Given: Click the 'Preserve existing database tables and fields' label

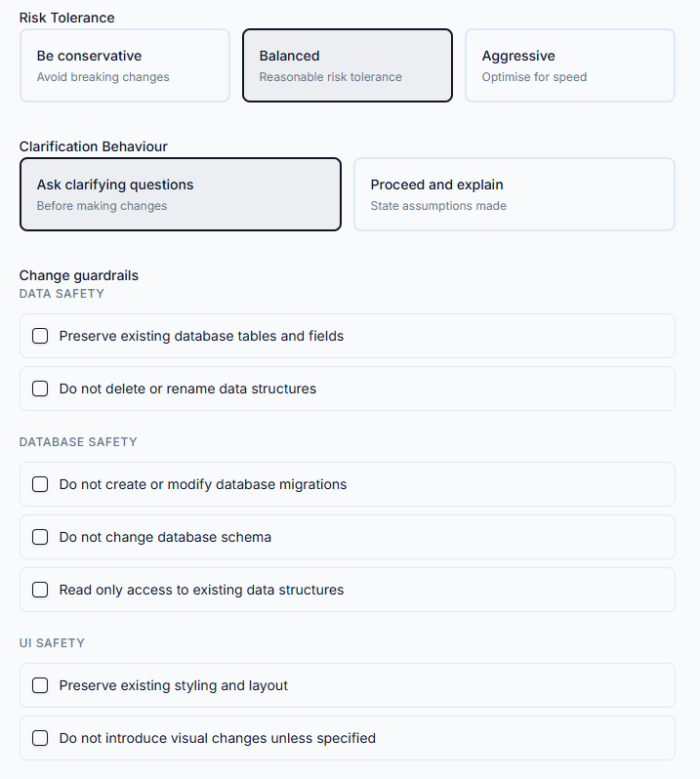Looking at the screenshot, I should (x=201, y=336).
